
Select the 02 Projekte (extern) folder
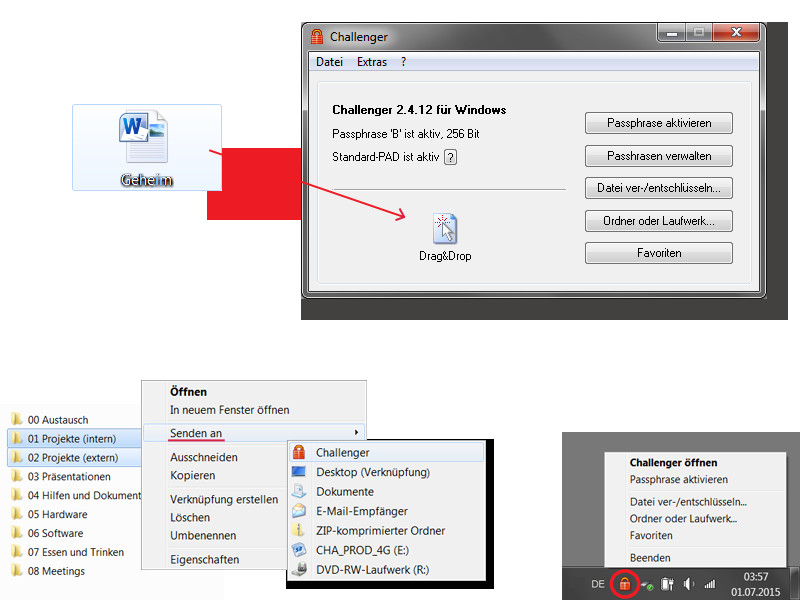[x=74, y=457]
